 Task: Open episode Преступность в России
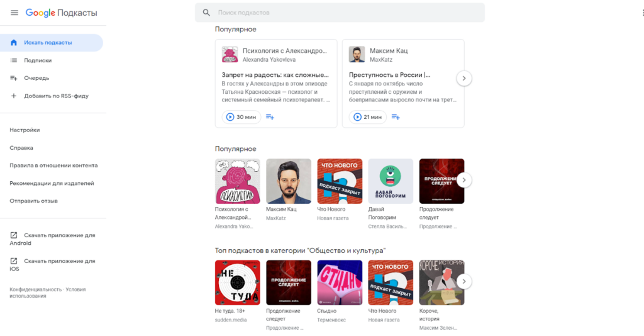pyautogui.click(x=389, y=75)
